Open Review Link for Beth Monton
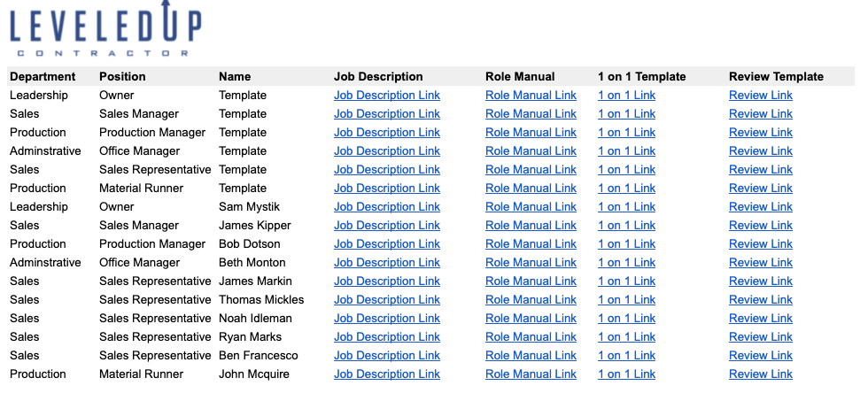868x401 pixels. 760,263
